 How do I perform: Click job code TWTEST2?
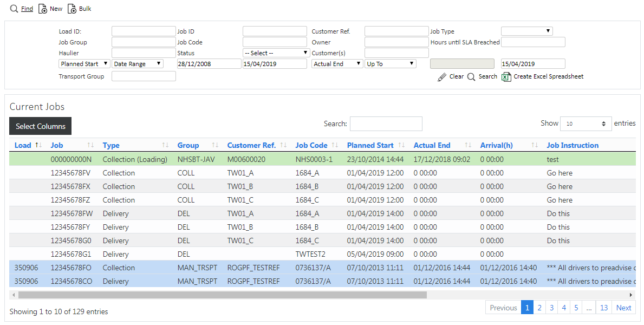[x=310, y=255]
